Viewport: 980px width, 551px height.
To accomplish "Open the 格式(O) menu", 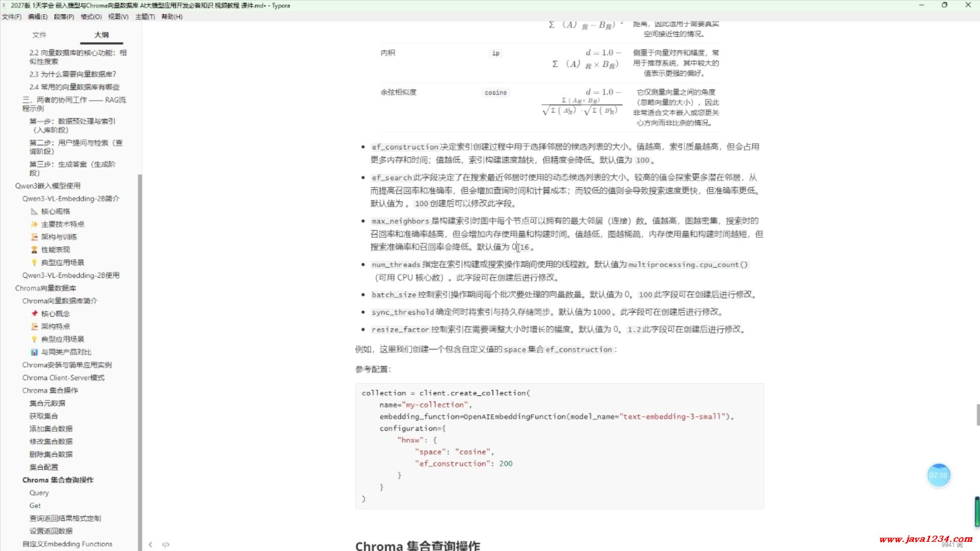I will click(x=91, y=17).
